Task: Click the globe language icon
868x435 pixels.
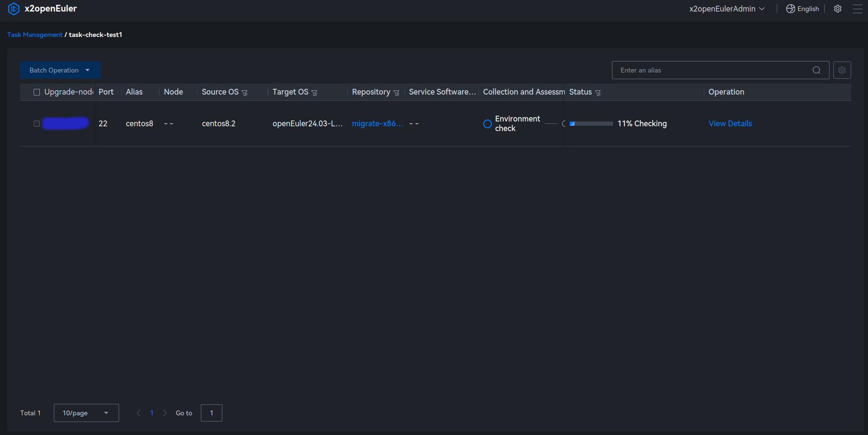Action: click(x=790, y=9)
